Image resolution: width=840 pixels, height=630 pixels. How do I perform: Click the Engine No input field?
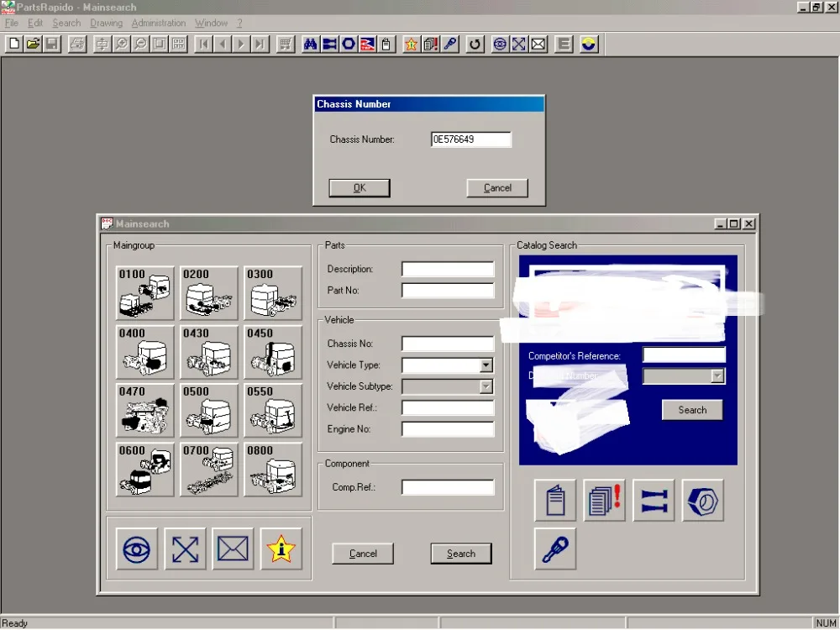[448, 429]
